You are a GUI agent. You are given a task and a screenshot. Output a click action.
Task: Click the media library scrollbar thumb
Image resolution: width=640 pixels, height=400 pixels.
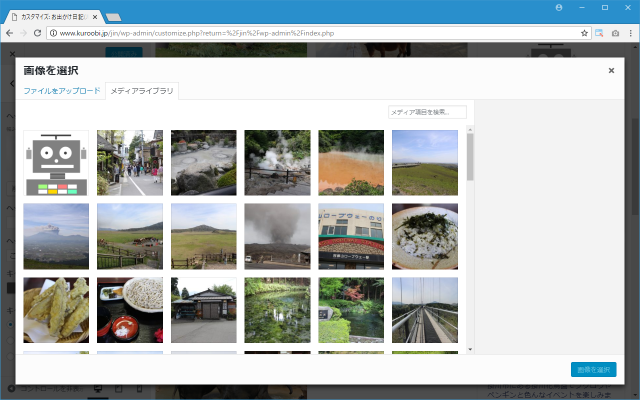click(470, 157)
